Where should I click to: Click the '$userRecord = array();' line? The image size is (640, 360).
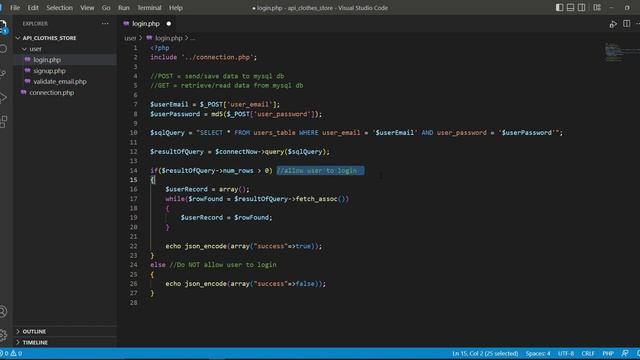click(207, 189)
